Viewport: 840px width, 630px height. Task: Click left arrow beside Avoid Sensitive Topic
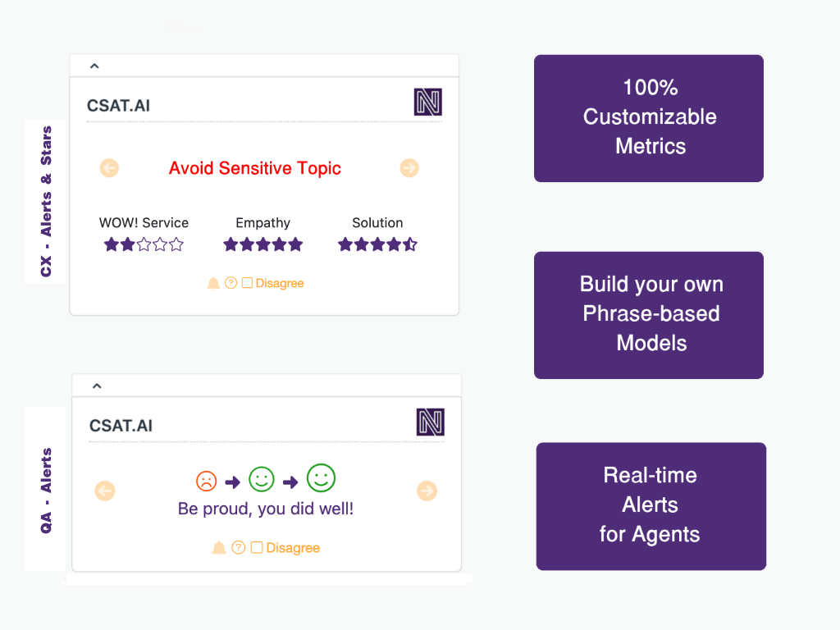(x=109, y=168)
